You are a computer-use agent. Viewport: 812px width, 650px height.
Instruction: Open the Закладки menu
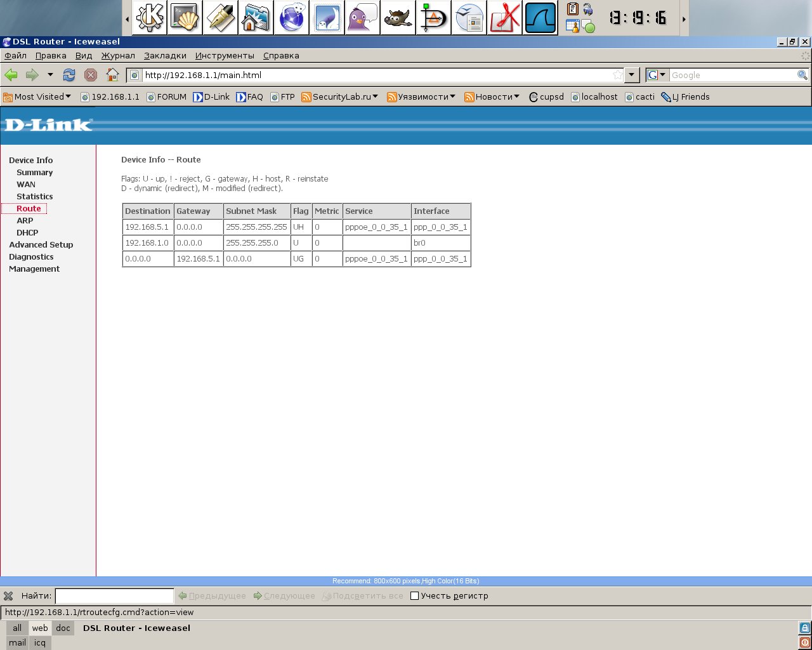[165, 56]
